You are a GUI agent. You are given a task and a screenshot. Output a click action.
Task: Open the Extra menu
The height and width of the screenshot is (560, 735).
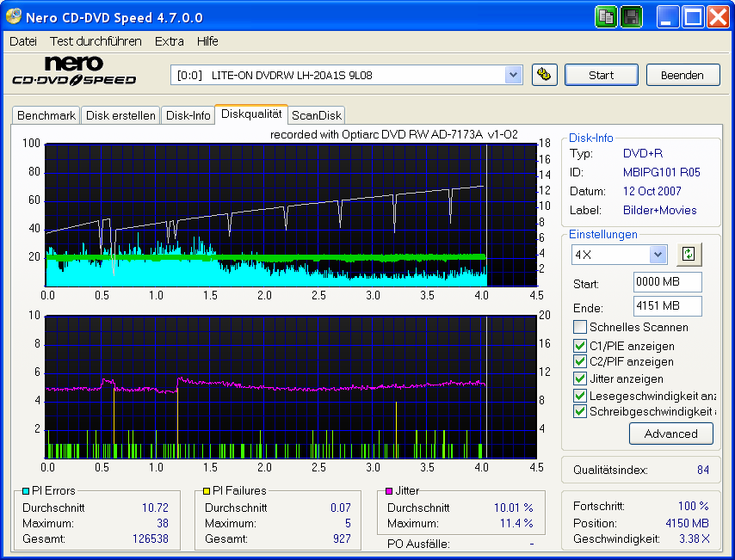click(x=169, y=40)
